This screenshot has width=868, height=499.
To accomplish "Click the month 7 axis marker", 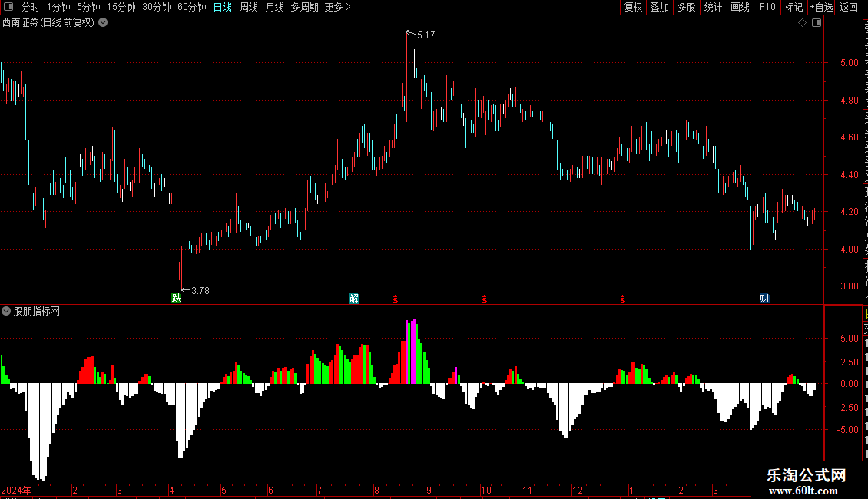I will tap(320, 491).
